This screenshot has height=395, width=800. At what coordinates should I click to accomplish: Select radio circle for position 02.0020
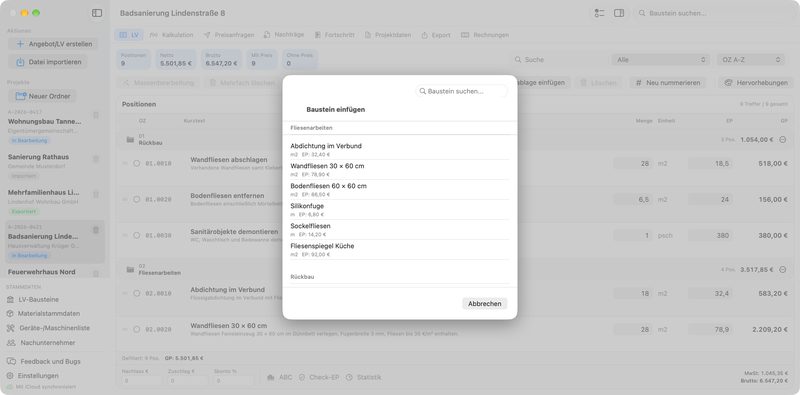pos(136,330)
